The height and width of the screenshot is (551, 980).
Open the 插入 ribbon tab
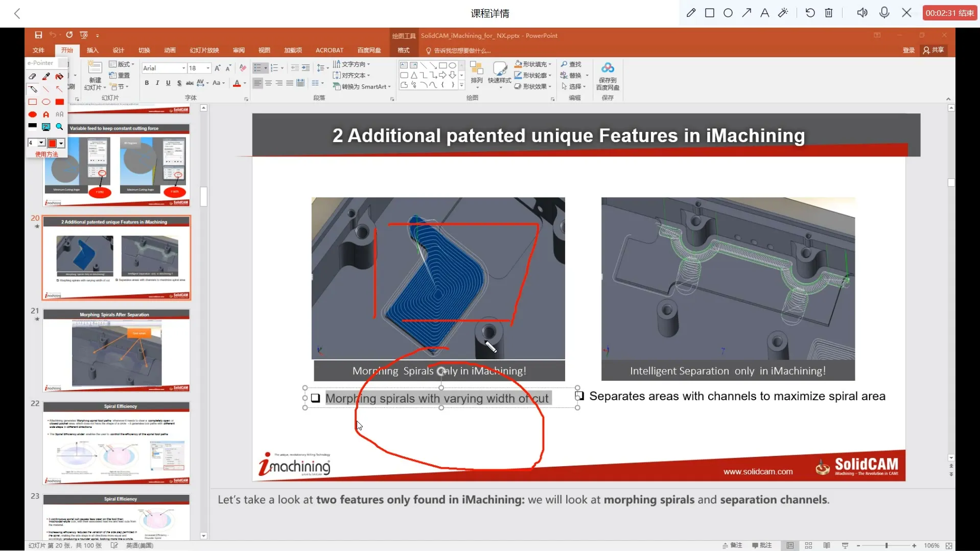(92, 50)
